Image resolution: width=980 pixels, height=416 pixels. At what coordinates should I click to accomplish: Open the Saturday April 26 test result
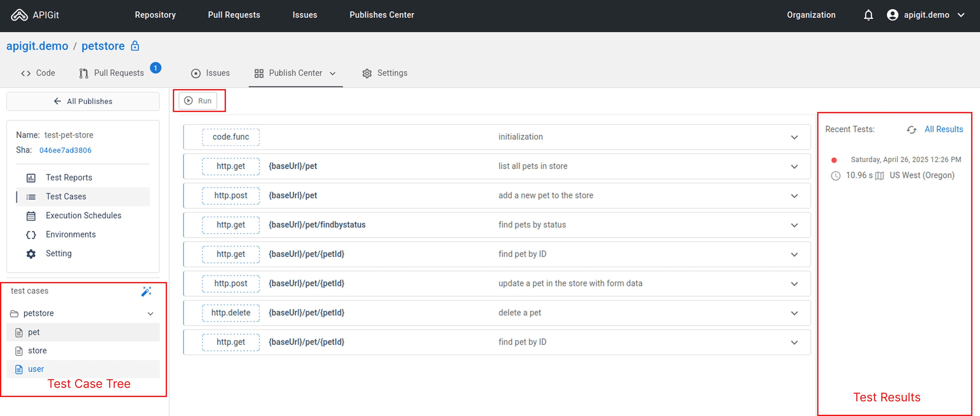[x=906, y=160]
